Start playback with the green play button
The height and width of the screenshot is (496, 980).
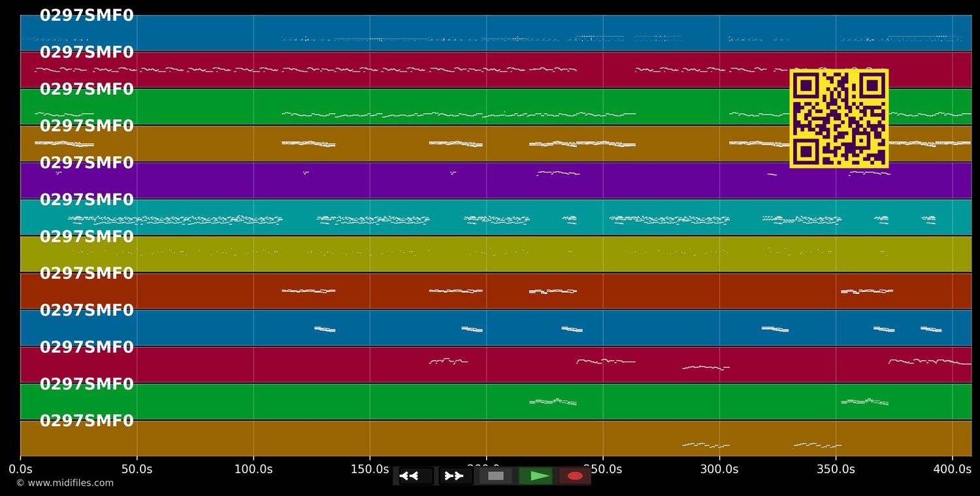[535, 476]
